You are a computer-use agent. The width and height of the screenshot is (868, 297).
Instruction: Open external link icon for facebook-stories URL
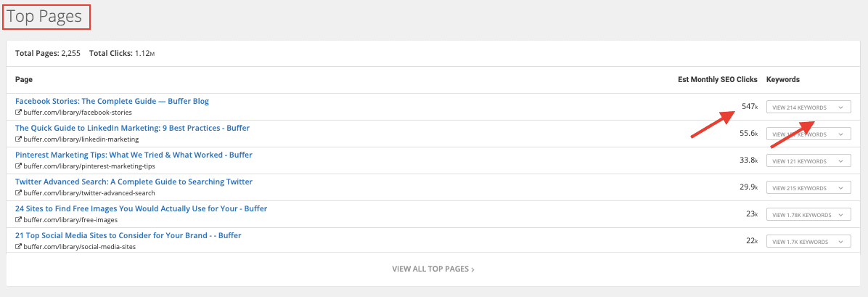(x=18, y=113)
